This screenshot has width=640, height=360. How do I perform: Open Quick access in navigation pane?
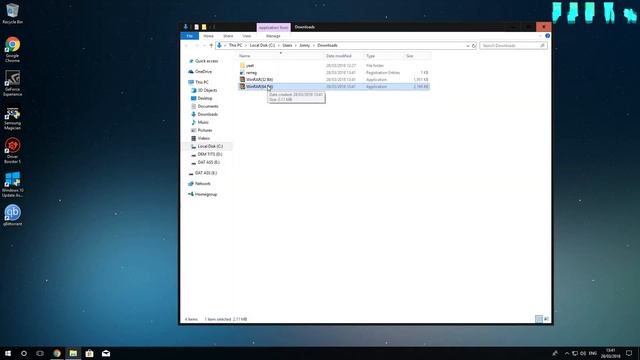pyautogui.click(x=206, y=61)
